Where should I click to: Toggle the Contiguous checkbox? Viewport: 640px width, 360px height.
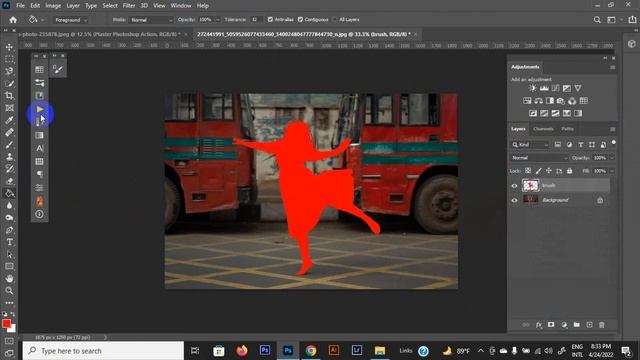pos(300,20)
